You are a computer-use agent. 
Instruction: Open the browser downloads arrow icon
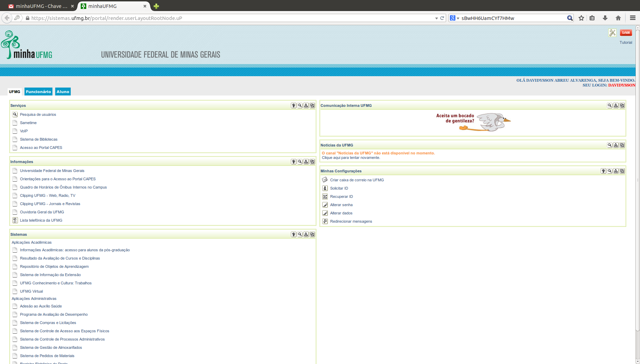[x=605, y=18]
